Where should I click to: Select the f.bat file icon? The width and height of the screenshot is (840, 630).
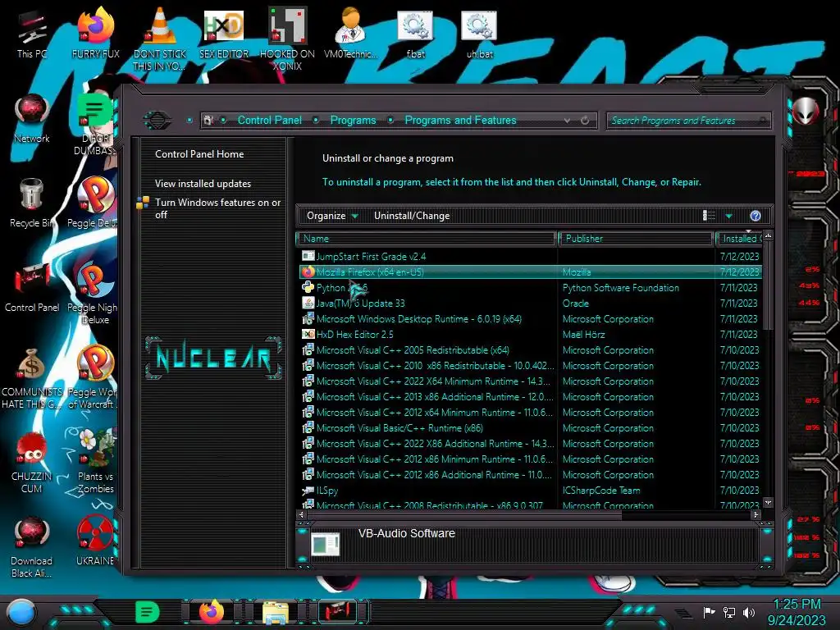pos(416,33)
